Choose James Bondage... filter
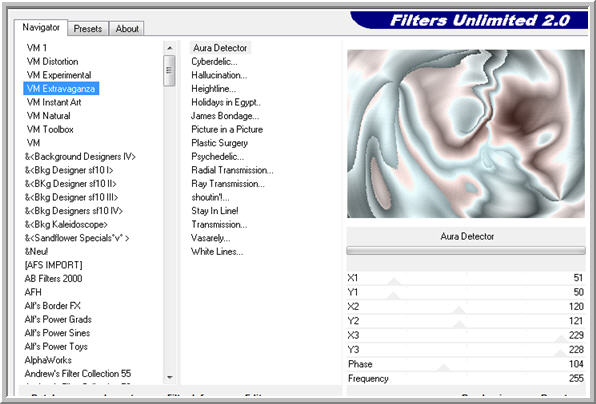The image size is (596, 404). pos(225,116)
